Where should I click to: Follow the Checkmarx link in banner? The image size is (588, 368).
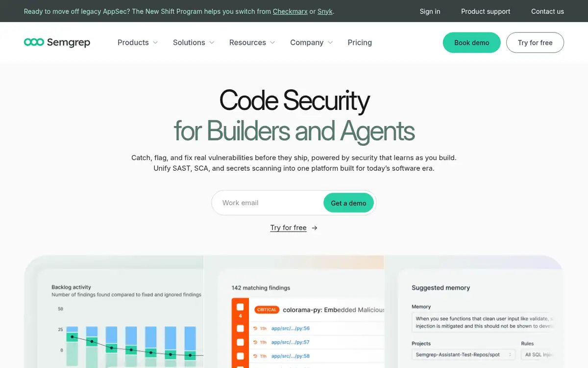click(290, 11)
